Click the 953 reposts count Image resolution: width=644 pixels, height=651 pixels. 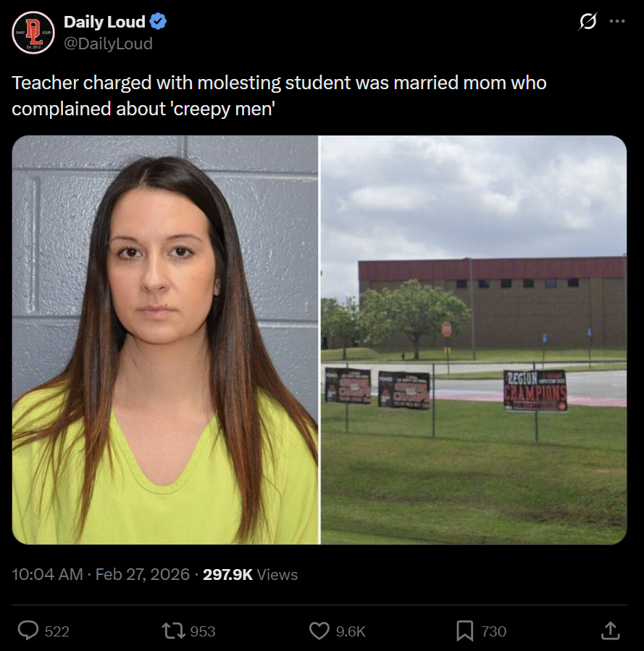pyautogui.click(x=203, y=631)
